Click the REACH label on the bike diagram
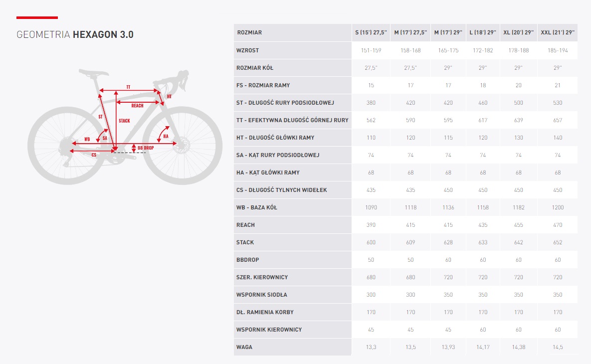 tap(137, 106)
